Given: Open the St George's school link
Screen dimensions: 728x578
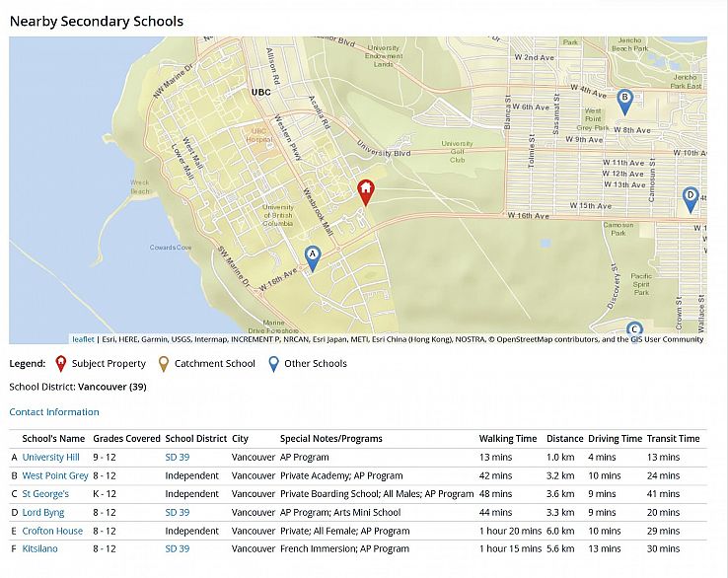Looking at the screenshot, I should click(x=45, y=494).
